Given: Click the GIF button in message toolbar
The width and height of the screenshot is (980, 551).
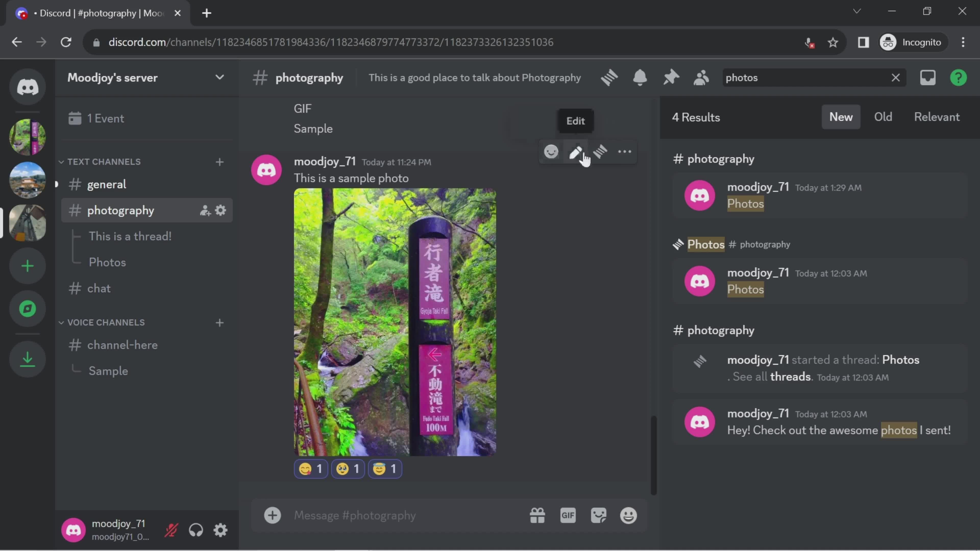Looking at the screenshot, I should tap(568, 515).
